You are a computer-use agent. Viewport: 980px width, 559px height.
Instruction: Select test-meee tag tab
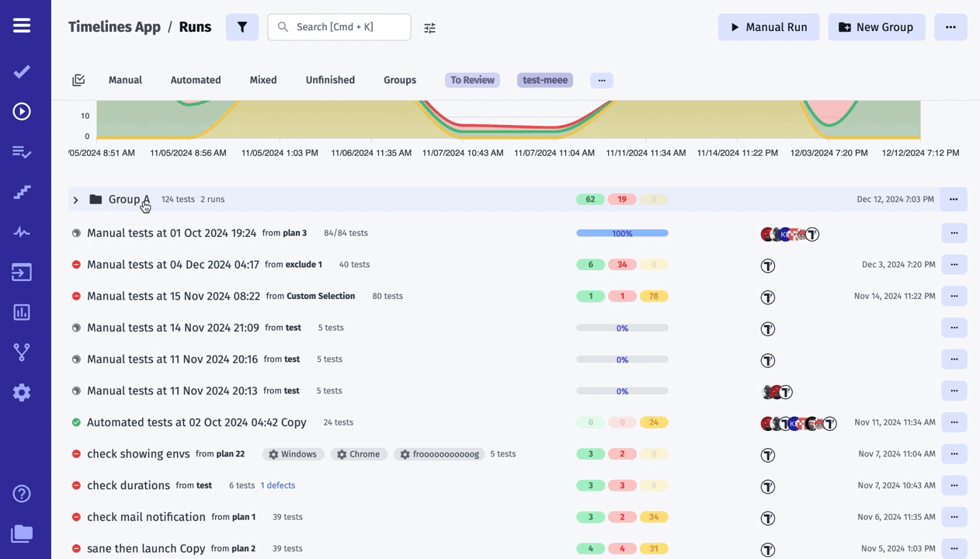coord(545,80)
